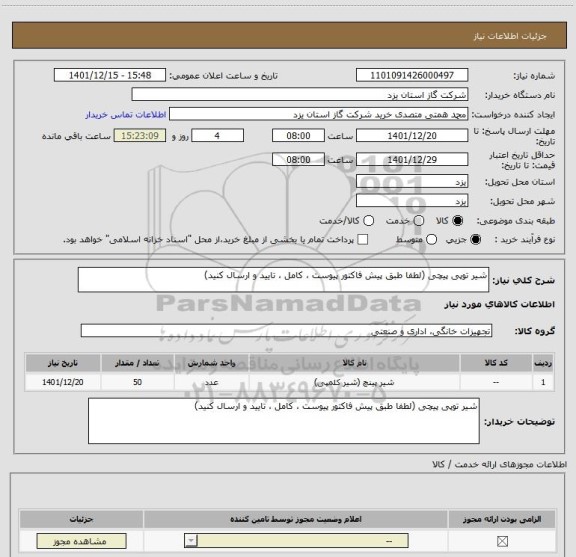Click the reply deadline date 1401/12/20 field

412,136
